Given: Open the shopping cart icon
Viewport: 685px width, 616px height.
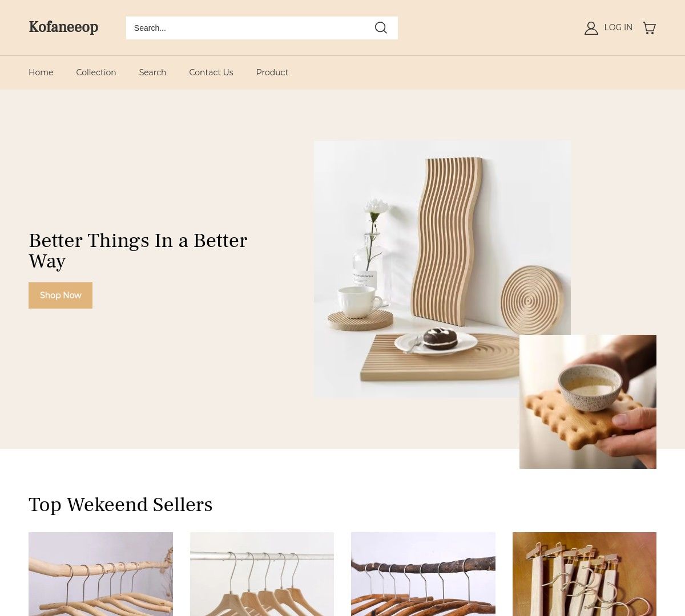Looking at the screenshot, I should click(x=649, y=28).
